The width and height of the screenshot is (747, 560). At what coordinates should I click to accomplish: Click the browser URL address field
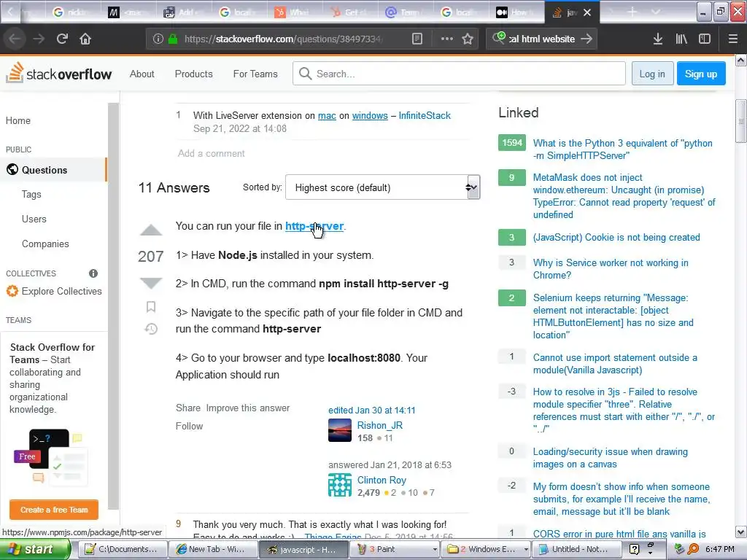click(x=284, y=39)
